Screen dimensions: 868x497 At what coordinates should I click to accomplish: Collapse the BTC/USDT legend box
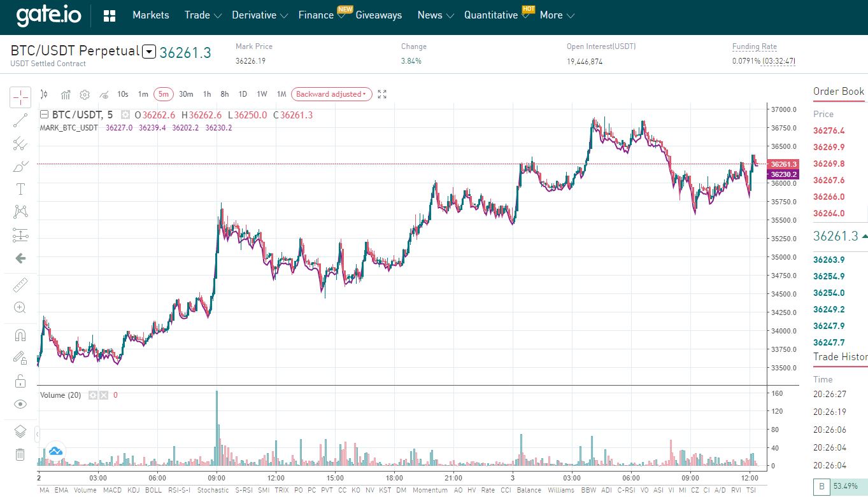tap(44, 115)
